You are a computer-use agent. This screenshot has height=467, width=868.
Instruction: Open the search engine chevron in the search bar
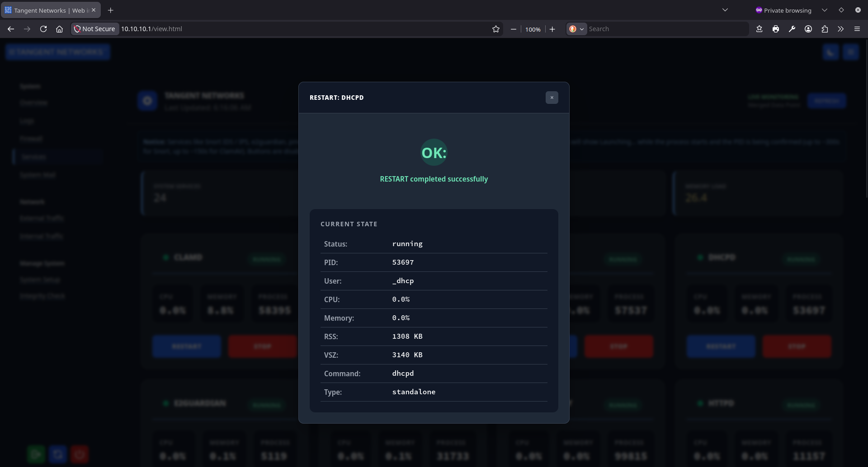[582, 28]
